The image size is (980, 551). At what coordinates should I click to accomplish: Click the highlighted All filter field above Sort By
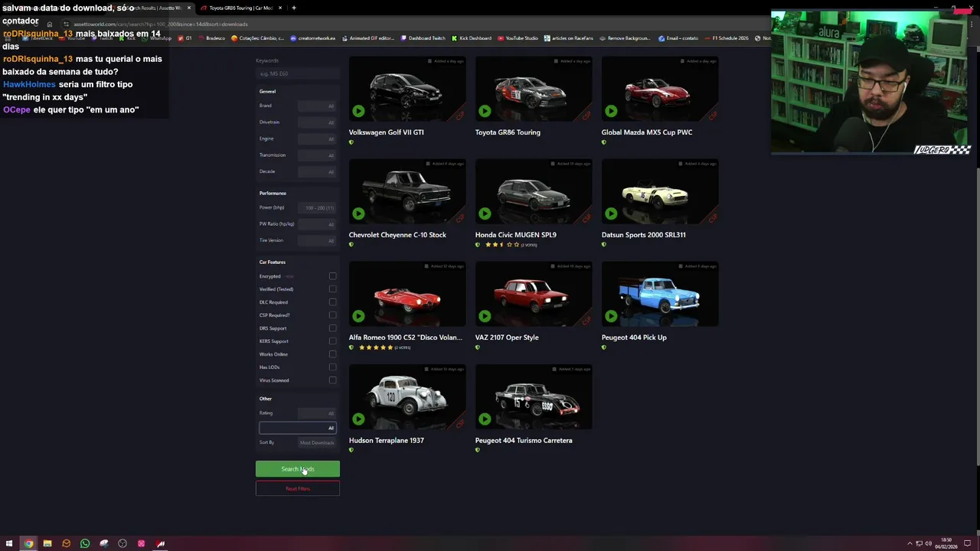(298, 428)
